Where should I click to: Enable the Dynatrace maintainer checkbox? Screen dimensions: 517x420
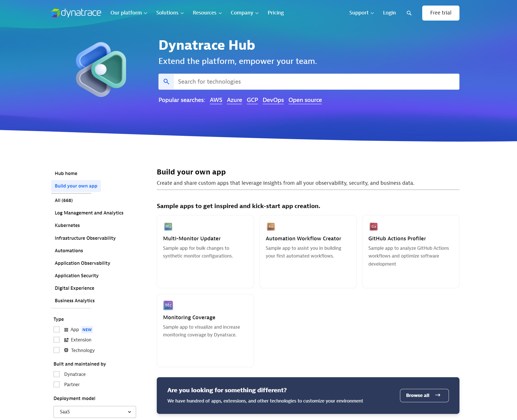56,374
